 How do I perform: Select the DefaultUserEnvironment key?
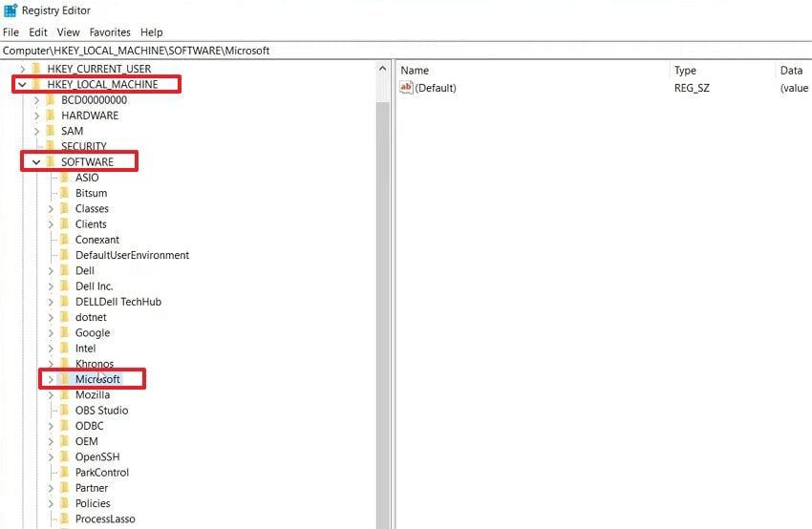tap(132, 255)
